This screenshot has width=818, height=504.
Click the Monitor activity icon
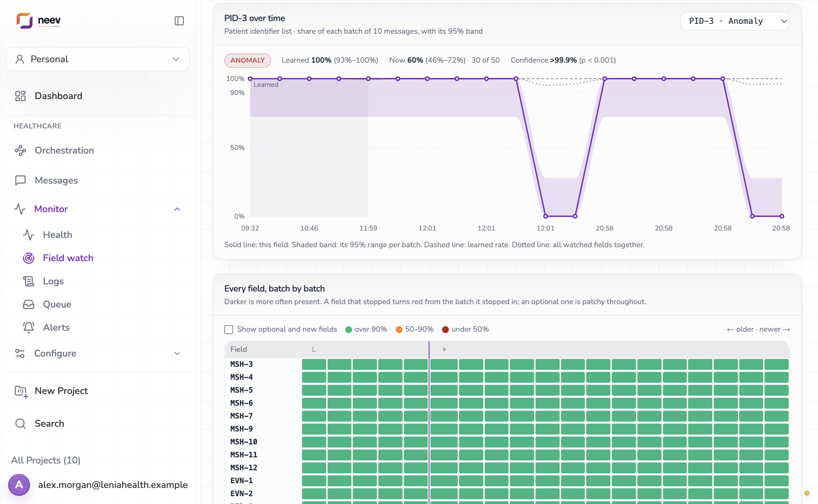(20, 209)
